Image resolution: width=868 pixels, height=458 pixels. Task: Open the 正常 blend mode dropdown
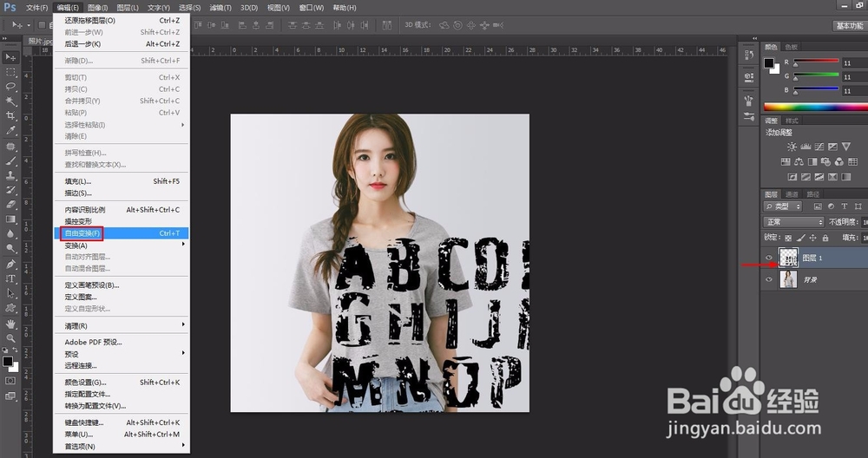tap(793, 222)
